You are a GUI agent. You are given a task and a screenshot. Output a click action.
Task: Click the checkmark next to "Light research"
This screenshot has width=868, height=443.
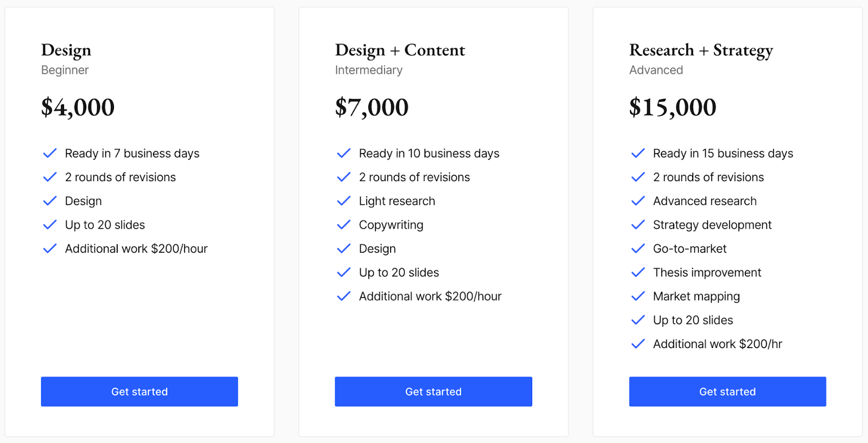[343, 201]
